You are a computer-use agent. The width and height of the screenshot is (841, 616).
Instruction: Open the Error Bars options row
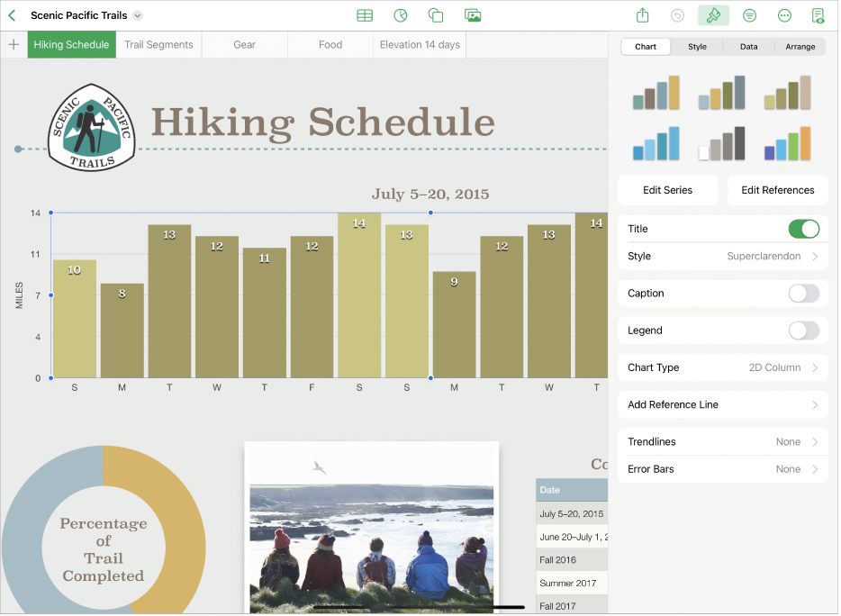[x=722, y=469]
